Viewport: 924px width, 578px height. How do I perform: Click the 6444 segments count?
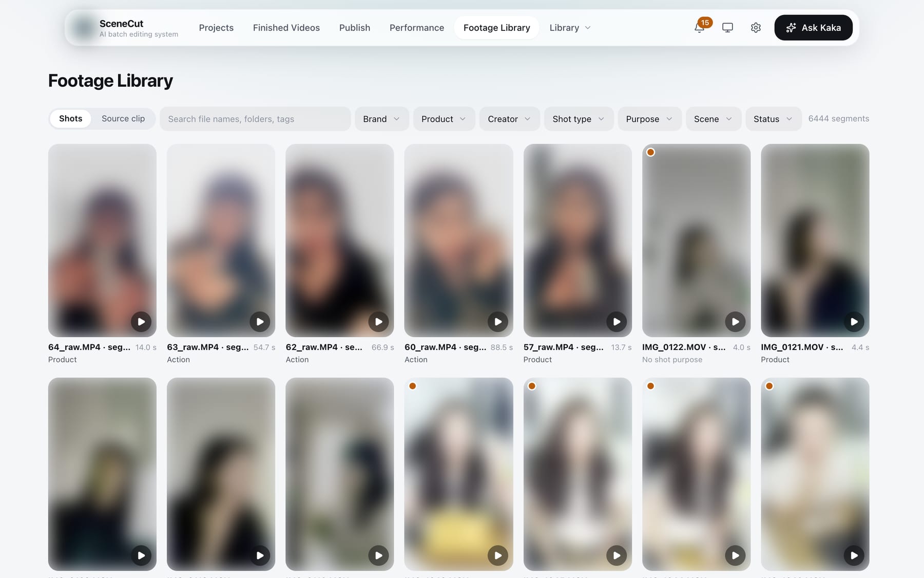tap(839, 119)
